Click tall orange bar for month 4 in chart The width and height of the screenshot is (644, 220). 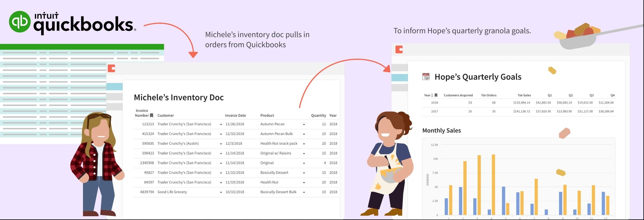[493, 185]
